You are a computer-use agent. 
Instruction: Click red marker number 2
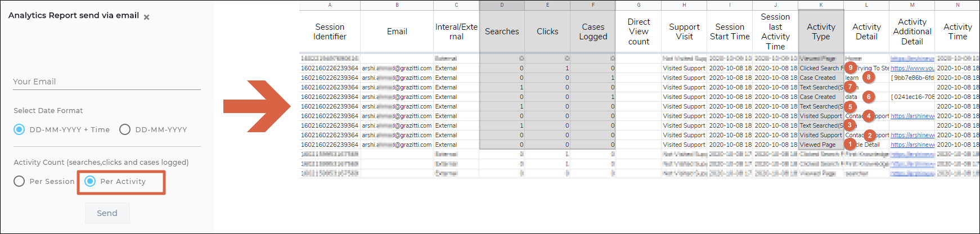[870, 135]
